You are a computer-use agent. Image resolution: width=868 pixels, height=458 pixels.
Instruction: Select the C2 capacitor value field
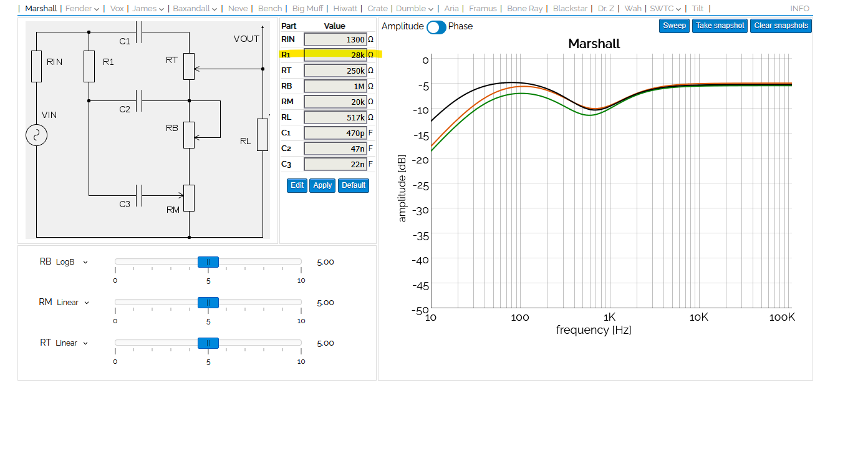click(335, 149)
